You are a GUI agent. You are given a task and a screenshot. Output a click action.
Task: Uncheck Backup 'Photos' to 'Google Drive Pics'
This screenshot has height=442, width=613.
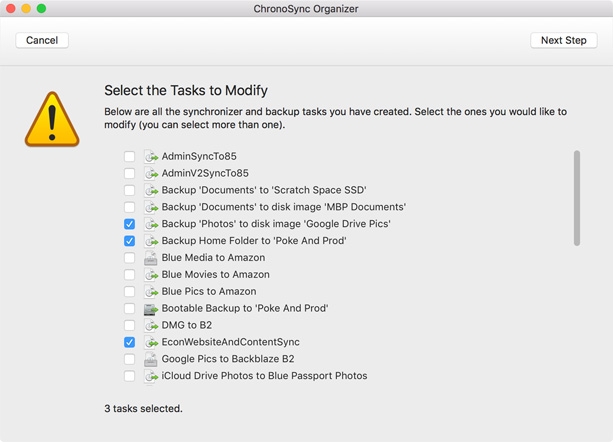tap(129, 224)
